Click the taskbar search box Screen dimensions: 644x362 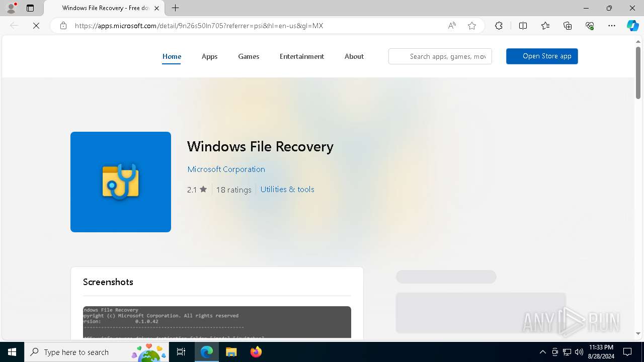(x=96, y=352)
